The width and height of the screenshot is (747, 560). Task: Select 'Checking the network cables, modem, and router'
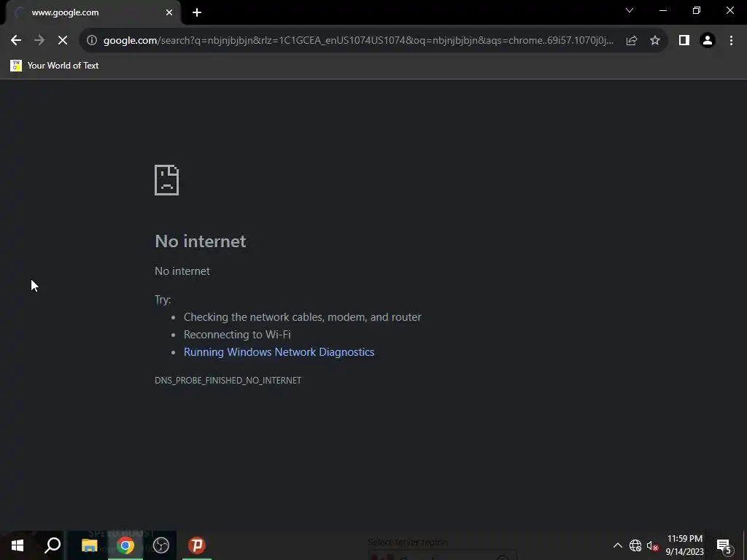303,317
